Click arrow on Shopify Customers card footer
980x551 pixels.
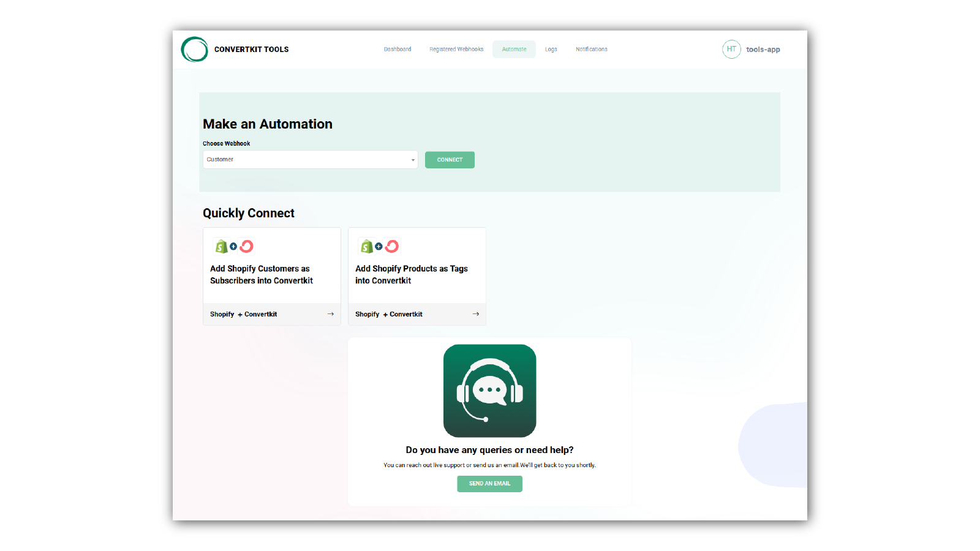pos(331,314)
